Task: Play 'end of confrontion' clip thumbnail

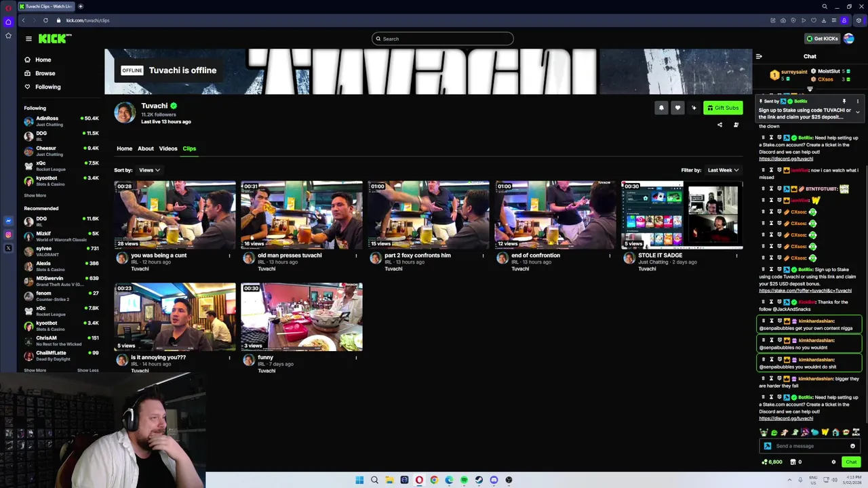Action: [x=555, y=215]
